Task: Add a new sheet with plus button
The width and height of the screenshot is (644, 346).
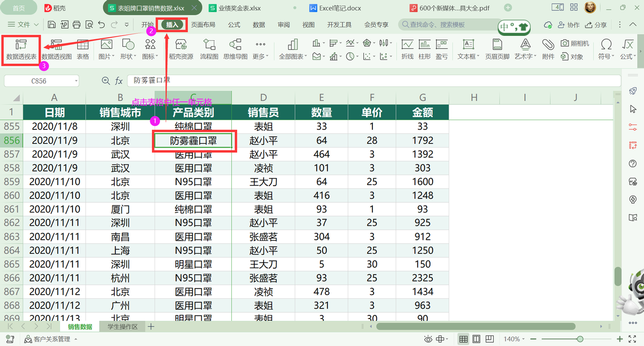Action: [x=151, y=327]
